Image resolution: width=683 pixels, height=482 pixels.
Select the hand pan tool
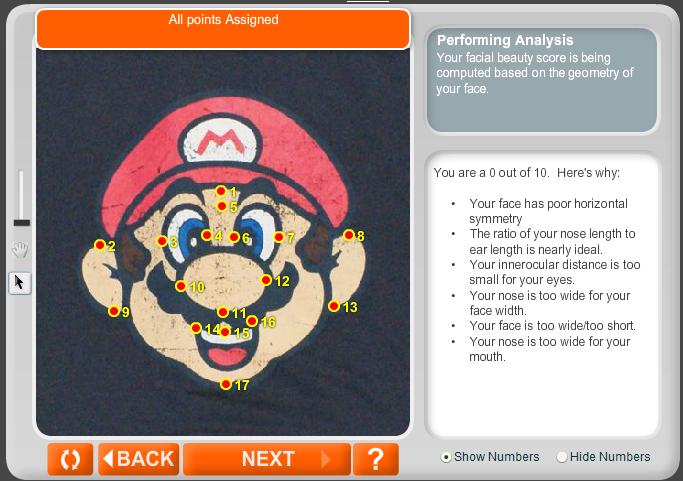(20, 250)
